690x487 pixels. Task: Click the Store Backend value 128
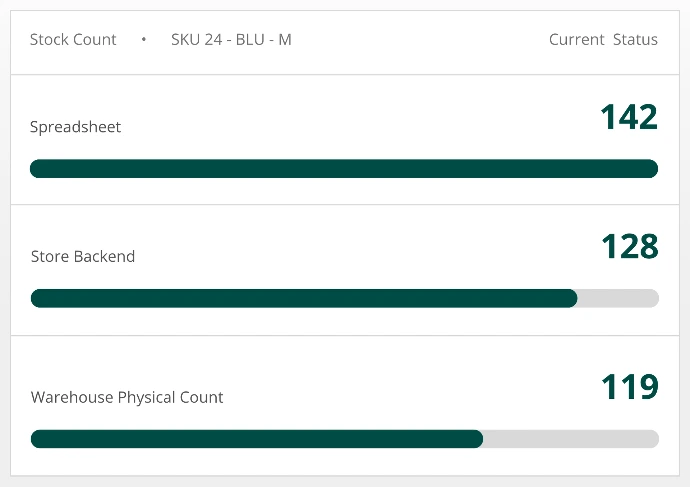630,246
